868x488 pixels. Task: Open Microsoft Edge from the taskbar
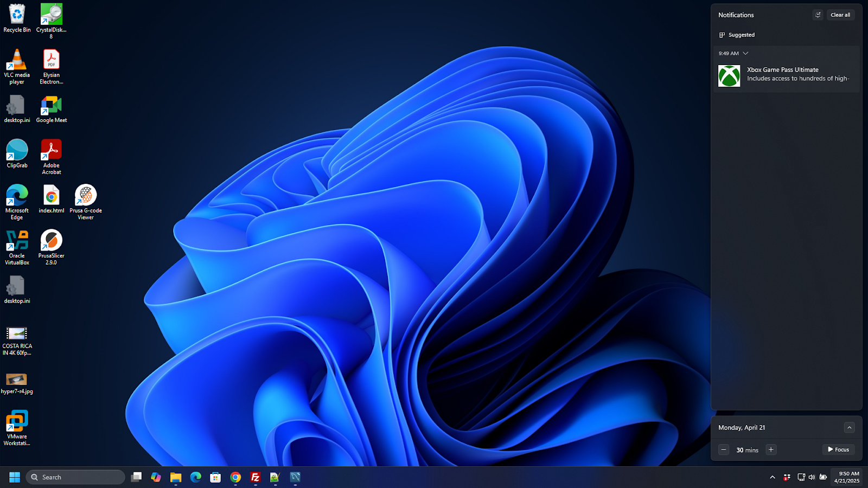pyautogui.click(x=196, y=477)
